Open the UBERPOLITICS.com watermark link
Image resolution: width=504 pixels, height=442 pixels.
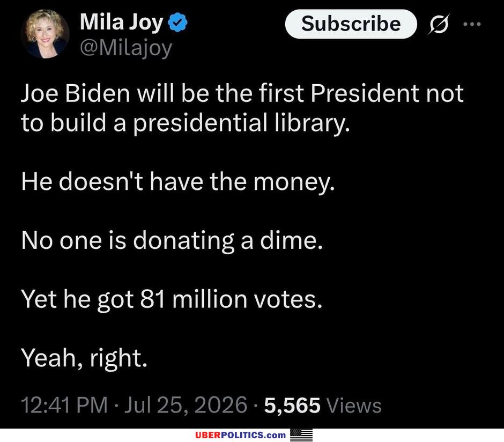tap(240, 435)
